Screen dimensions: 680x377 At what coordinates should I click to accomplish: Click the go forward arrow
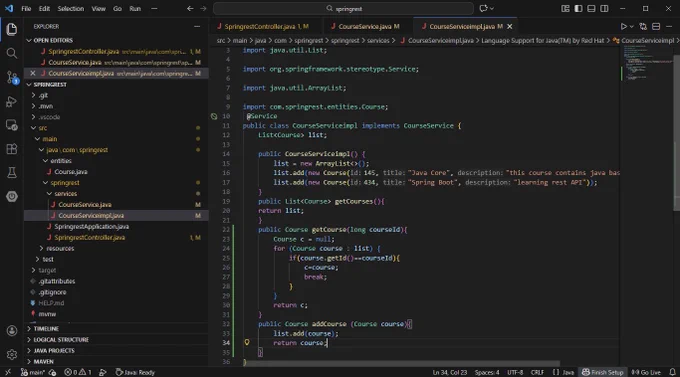coord(203,8)
